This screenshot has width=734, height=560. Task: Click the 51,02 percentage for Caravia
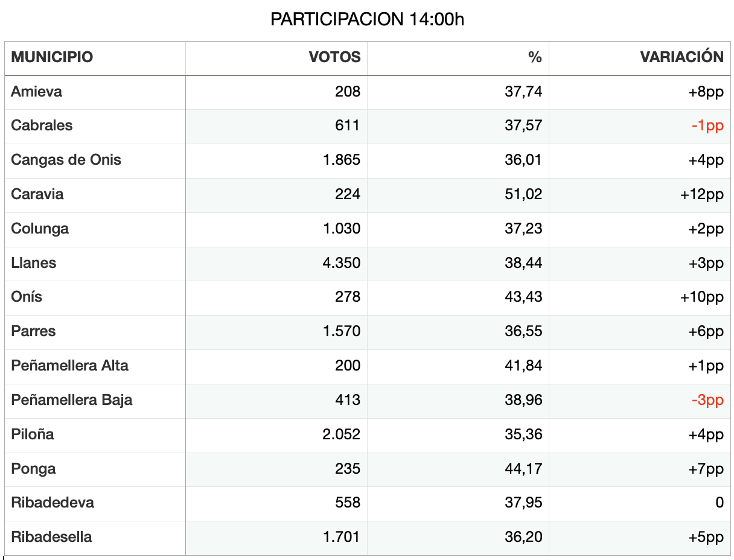pos(523,194)
